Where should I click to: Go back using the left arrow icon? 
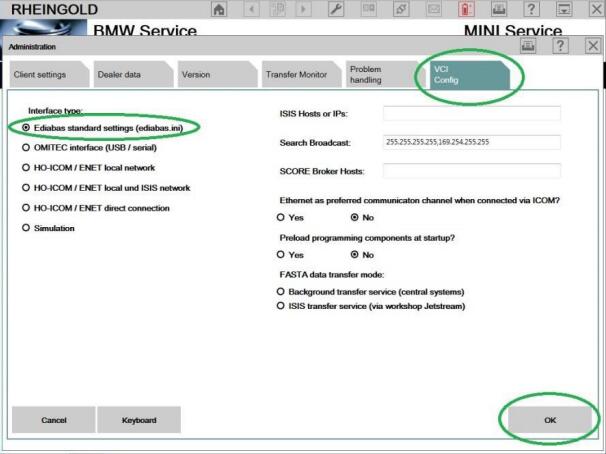[x=252, y=9]
